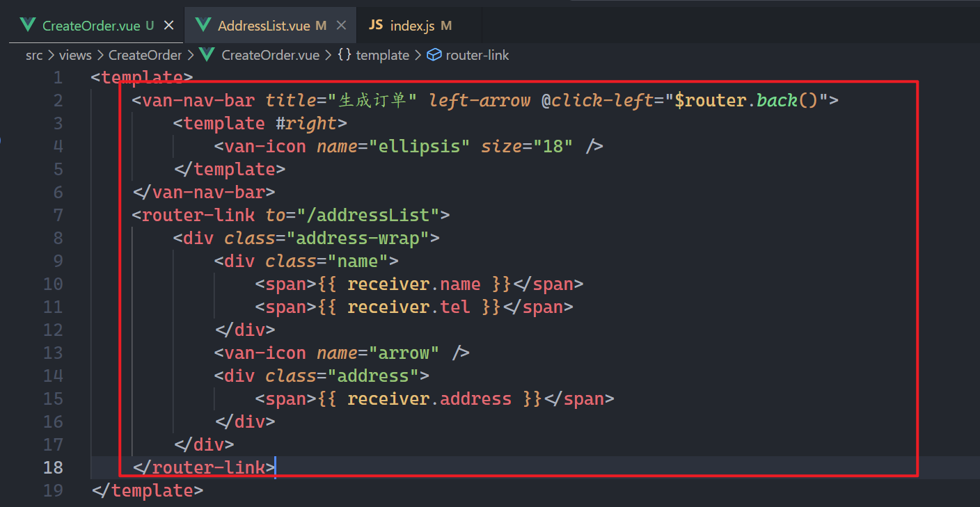Click 'receiver.tel' expression
The width and height of the screenshot is (980, 507).
pos(409,307)
